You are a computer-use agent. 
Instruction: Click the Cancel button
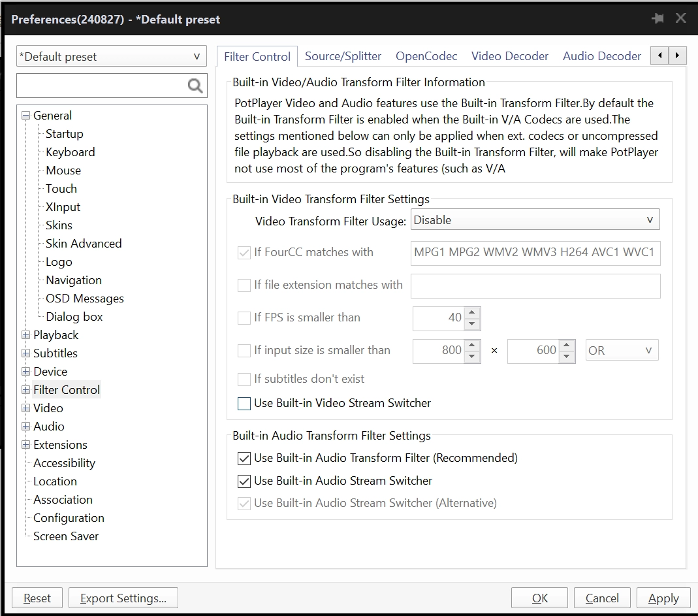tap(602, 598)
